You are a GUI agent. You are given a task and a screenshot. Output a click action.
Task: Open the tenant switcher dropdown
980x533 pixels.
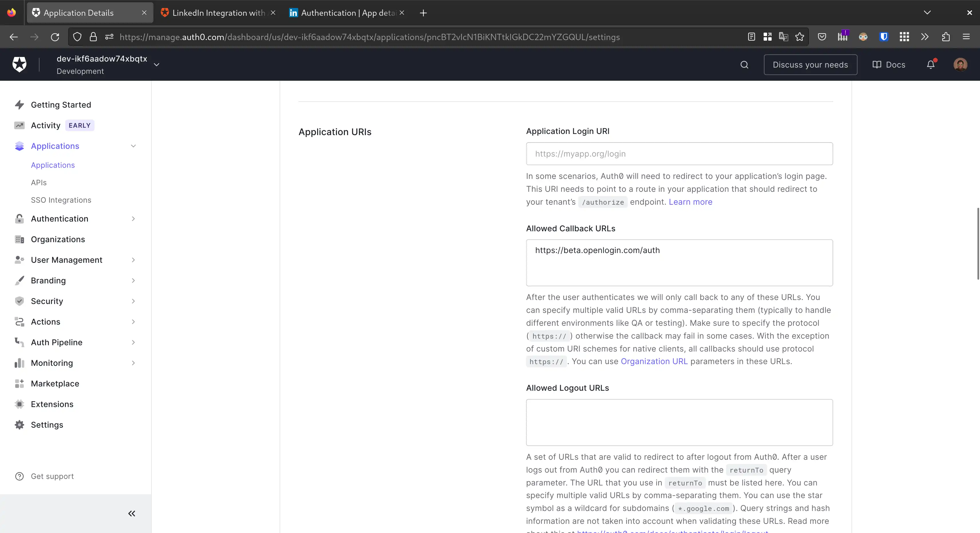157,65
